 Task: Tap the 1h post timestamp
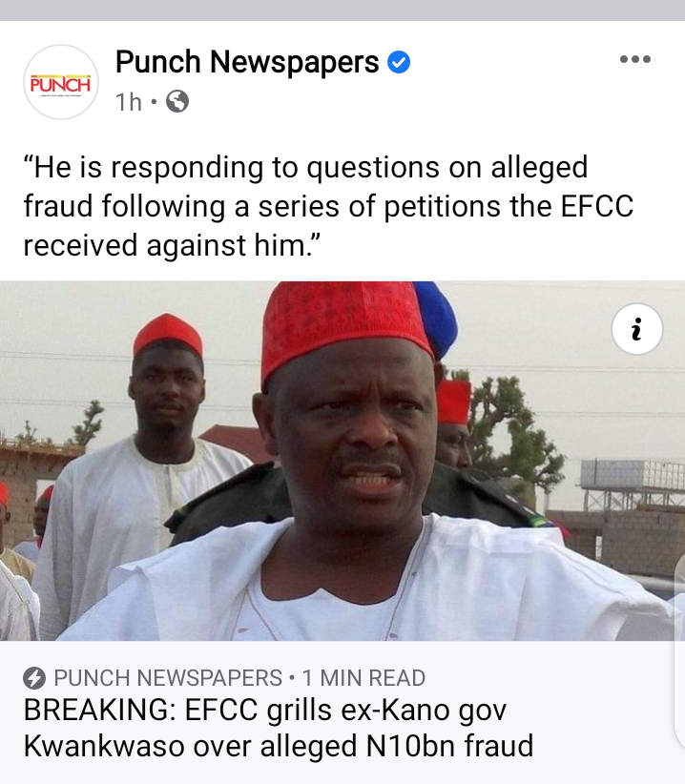[129, 102]
